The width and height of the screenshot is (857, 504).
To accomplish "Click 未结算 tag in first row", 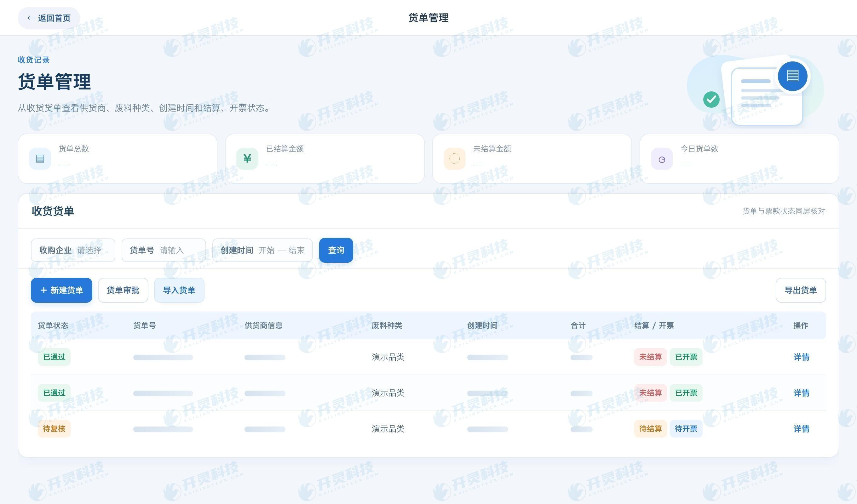I will click(x=650, y=357).
